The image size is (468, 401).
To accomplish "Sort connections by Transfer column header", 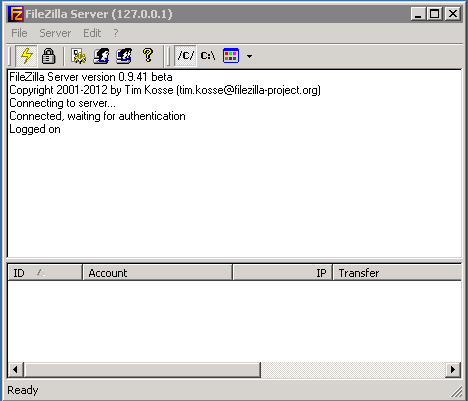I will click(x=397, y=273).
